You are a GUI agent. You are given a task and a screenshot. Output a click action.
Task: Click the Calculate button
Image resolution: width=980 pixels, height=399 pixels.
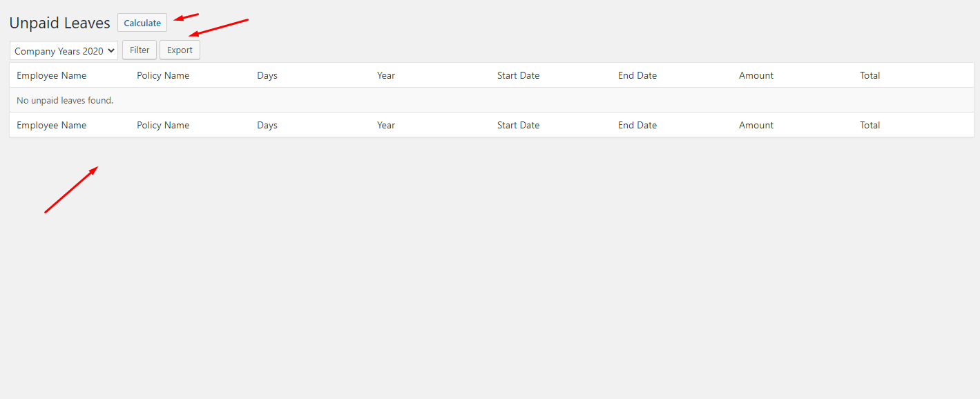click(142, 22)
